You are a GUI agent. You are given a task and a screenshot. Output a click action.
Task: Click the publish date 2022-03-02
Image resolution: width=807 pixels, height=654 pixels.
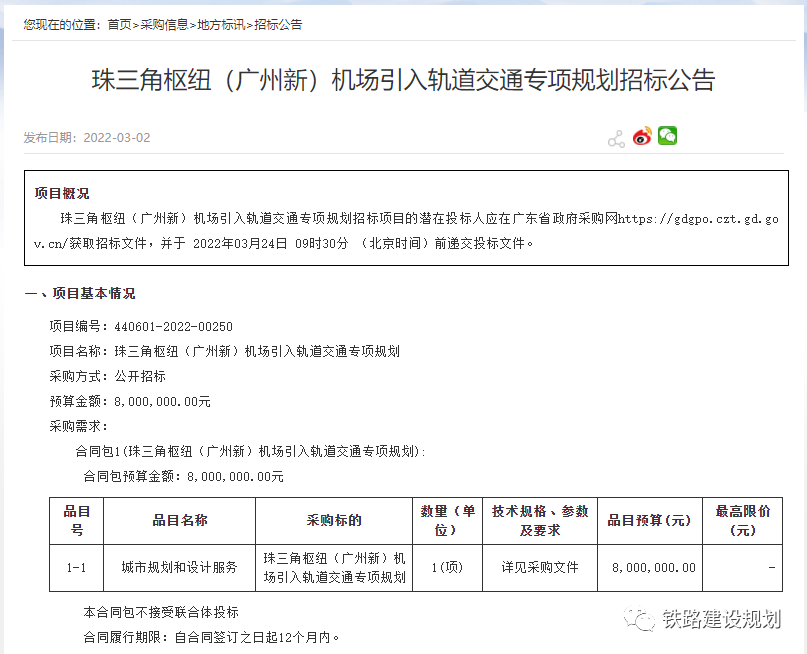click(x=117, y=138)
